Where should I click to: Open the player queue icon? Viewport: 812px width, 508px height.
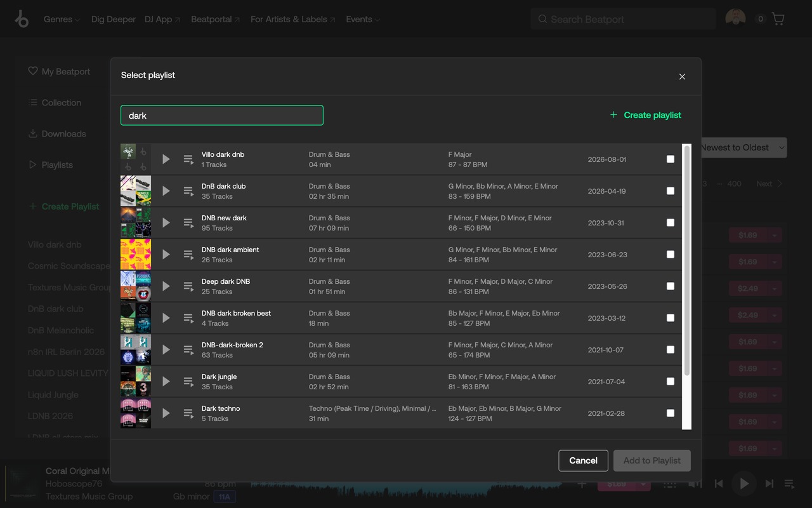coord(790,484)
